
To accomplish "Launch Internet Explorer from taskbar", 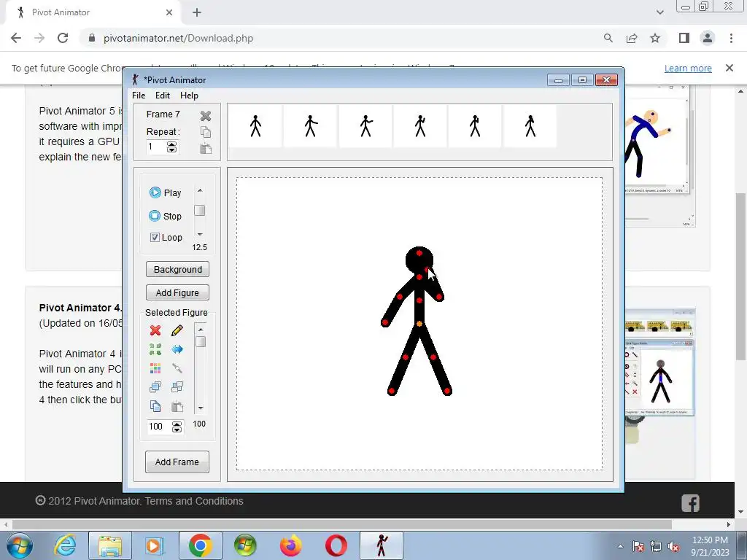I will pos(65,545).
